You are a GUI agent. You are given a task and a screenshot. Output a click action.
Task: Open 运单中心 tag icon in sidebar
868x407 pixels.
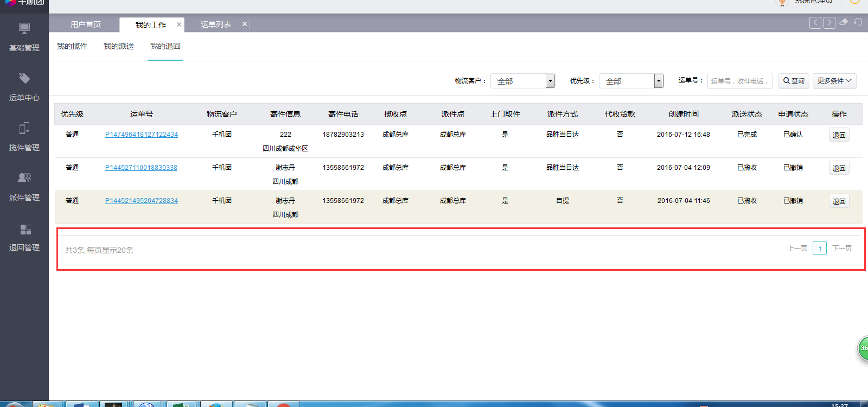[x=24, y=79]
